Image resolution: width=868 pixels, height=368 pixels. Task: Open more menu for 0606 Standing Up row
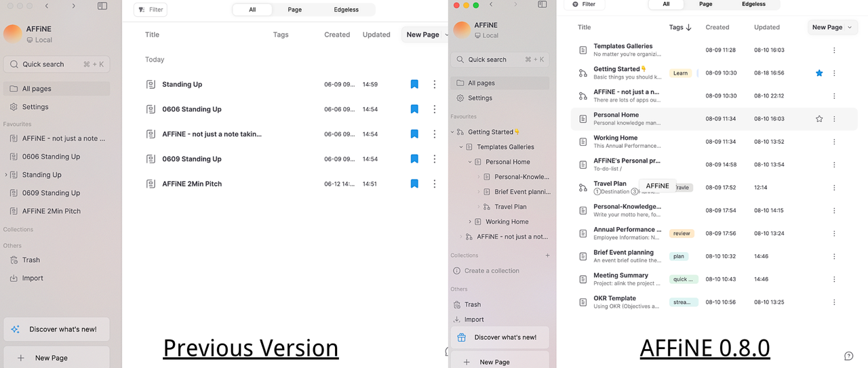point(435,109)
